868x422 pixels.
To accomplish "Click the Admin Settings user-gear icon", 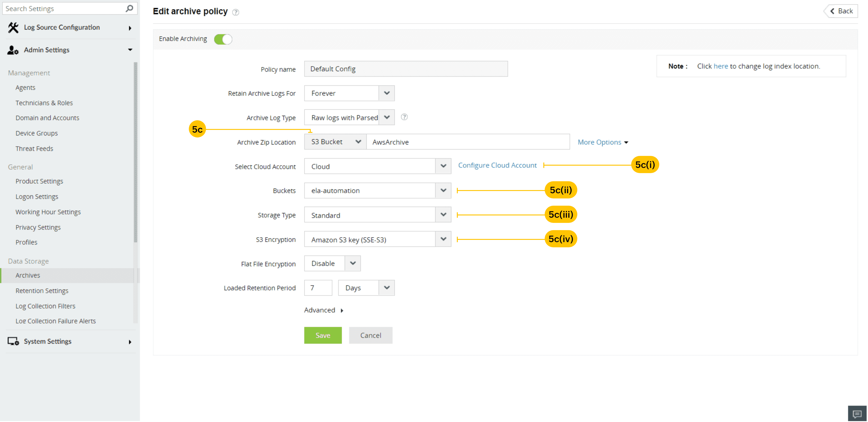I will [13, 50].
